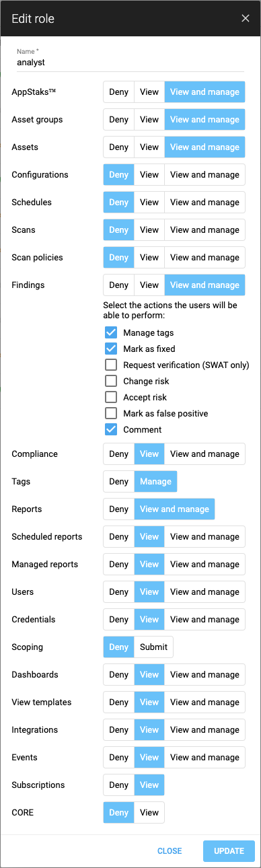Viewport: 261px width, 868px height.
Task: Set Configurations to View and manage
Action: coord(204,174)
